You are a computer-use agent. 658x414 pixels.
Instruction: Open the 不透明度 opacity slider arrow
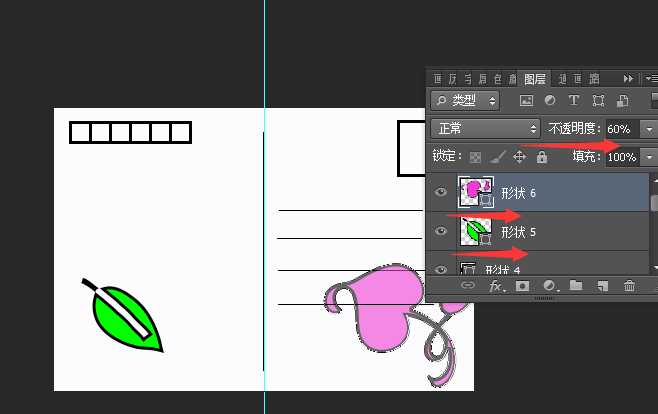(x=649, y=129)
